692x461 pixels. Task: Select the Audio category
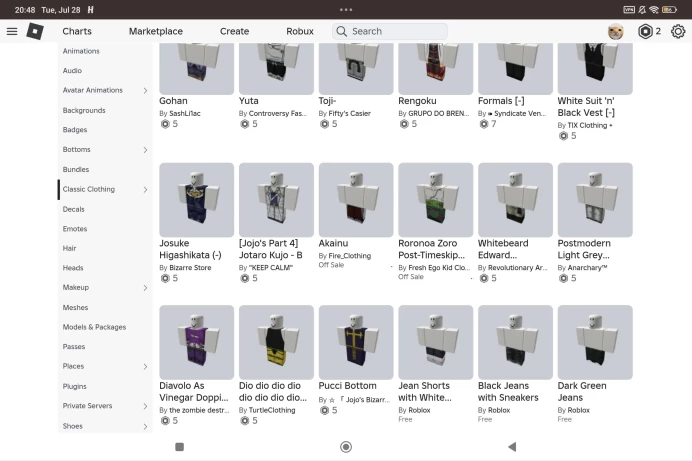click(72, 71)
